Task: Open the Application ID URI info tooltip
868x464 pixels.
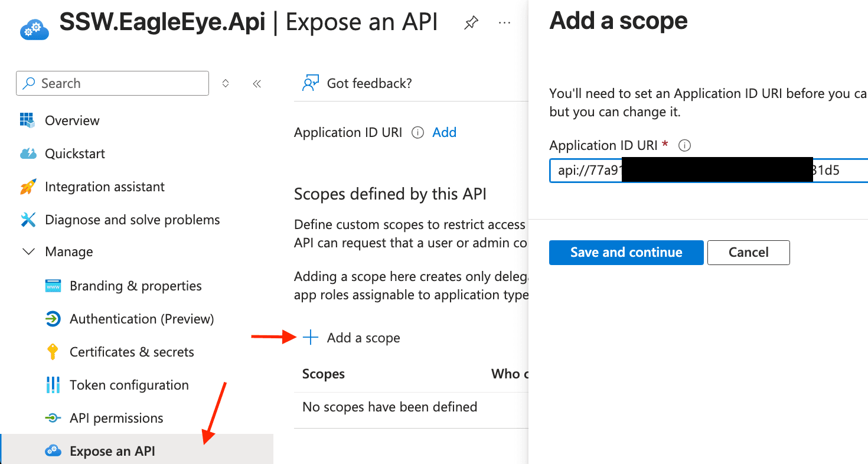Action: pos(417,132)
